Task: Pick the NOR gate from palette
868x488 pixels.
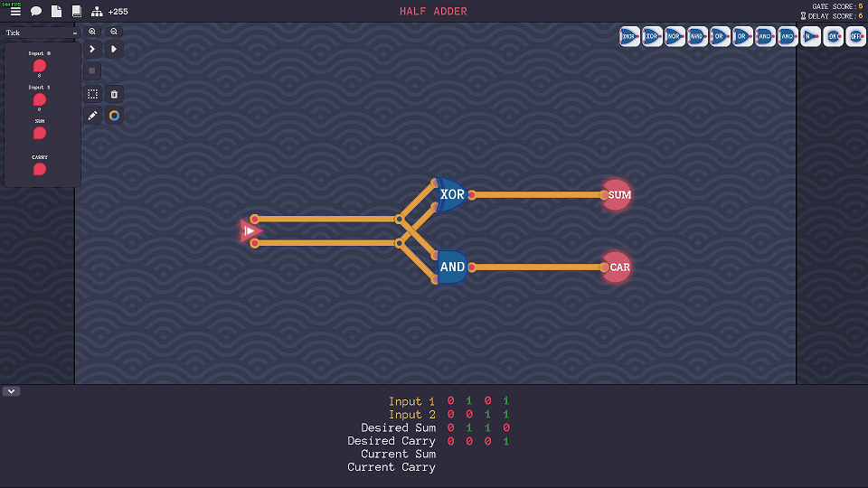Action: tap(675, 37)
